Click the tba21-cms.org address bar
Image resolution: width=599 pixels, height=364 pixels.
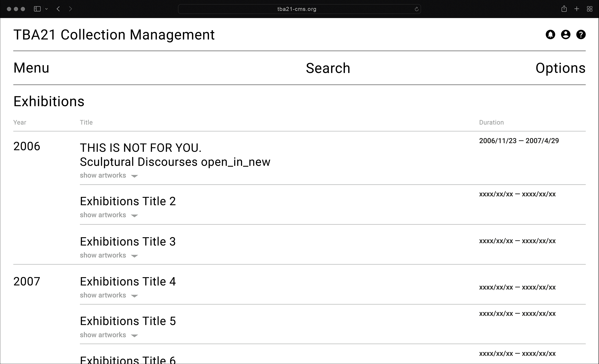299,9
